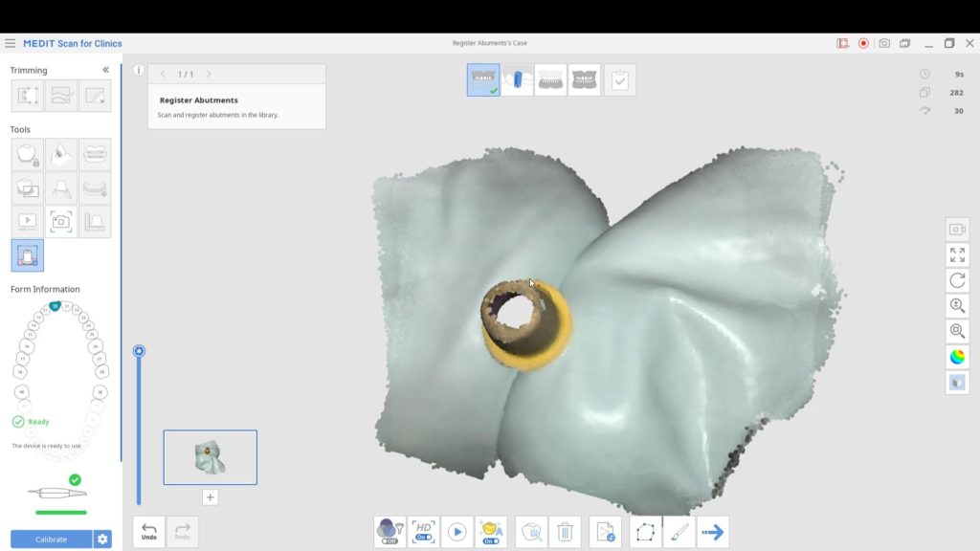The width and height of the screenshot is (980, 551).
Task: Select the polygon selection tool
Action: pyautogui.click(x=646, y=532)
